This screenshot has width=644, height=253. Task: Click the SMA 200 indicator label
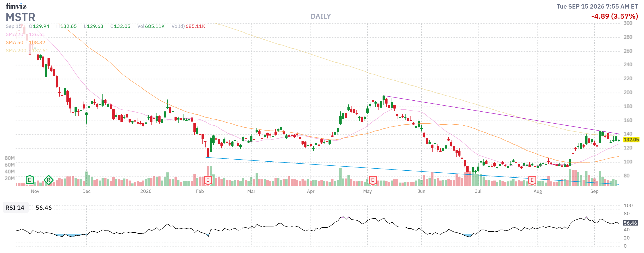pos(16,50)
